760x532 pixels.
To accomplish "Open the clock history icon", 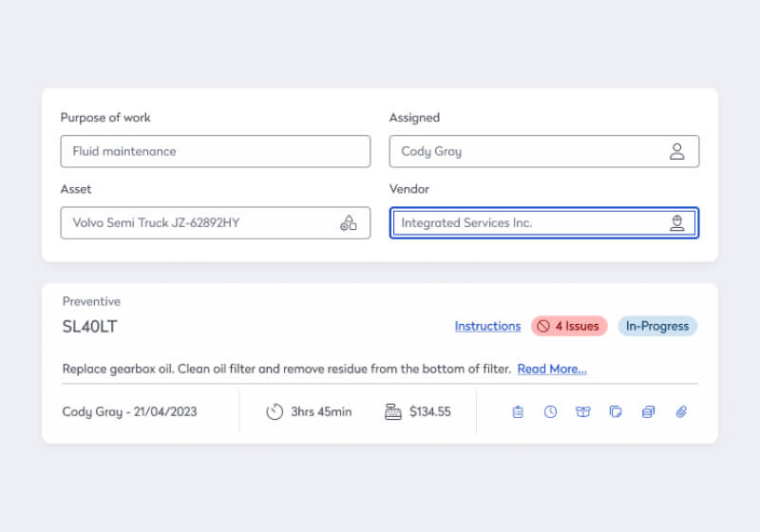I will pos(550,411).
